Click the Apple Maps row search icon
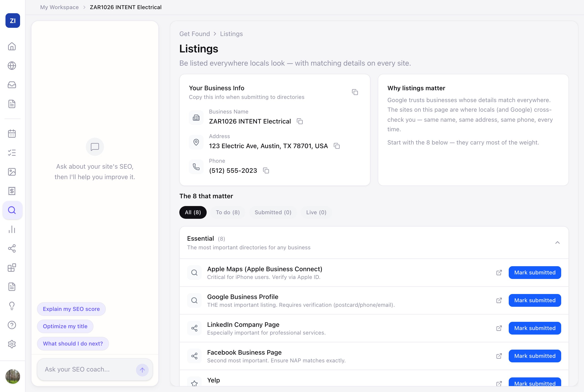This screenshot has width=584, height=392. coord(194,273)
